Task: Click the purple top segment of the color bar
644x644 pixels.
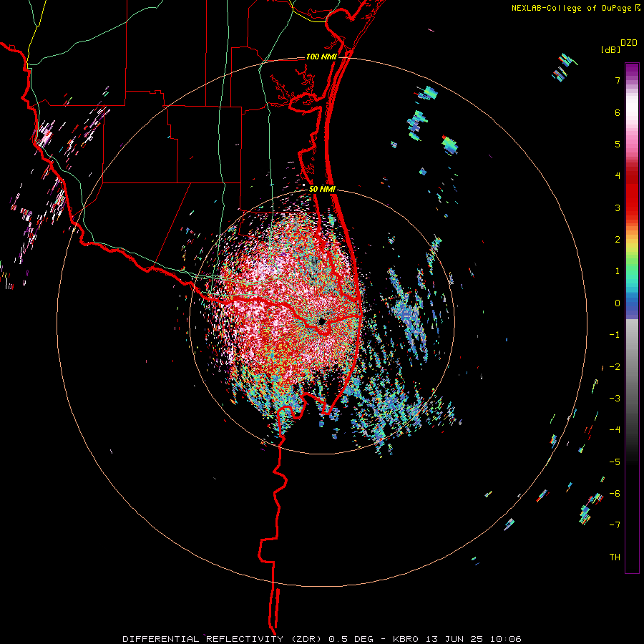Action: tap(632, 70)
